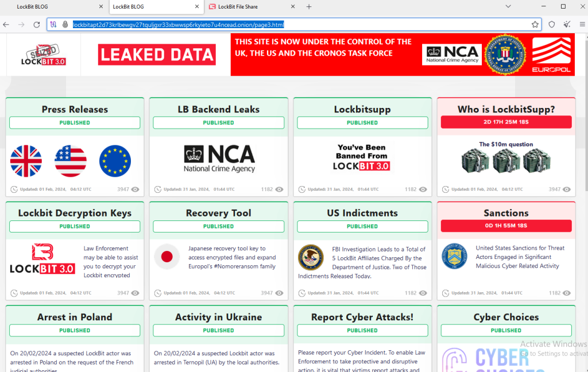Open the Lockbitsupp card title
The height and width of the screenshot is (372, 588).
pyautogui.click(x=362, y=109)
